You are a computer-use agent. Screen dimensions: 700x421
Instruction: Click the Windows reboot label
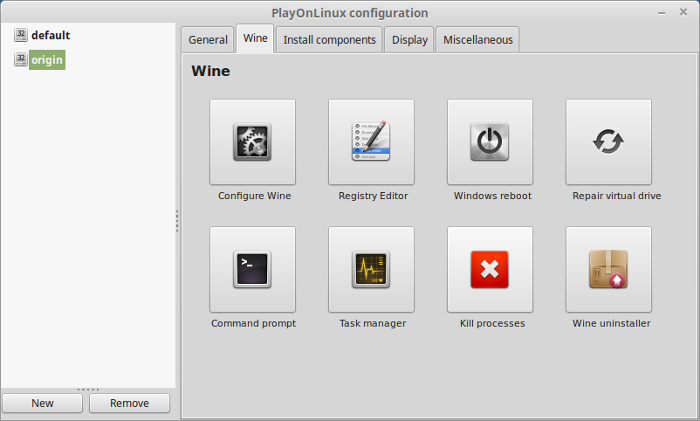[x=493, y=196]
